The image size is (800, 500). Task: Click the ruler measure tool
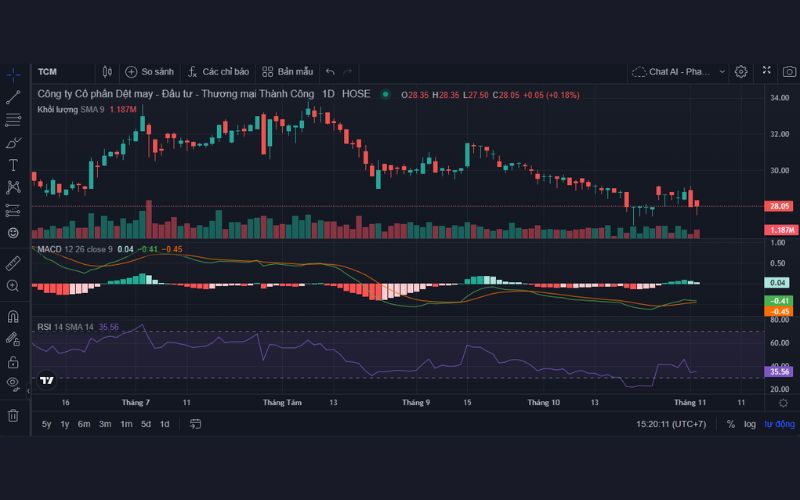[13, 263]
